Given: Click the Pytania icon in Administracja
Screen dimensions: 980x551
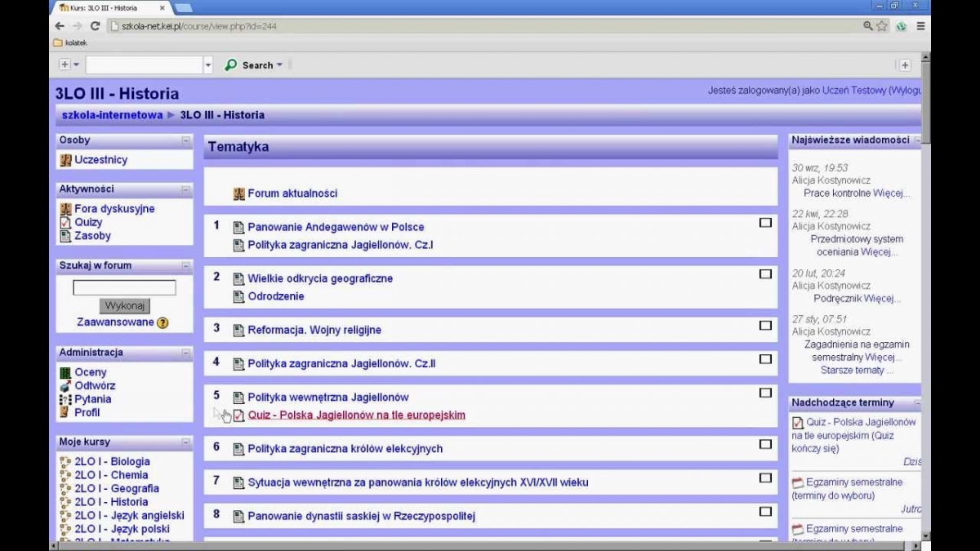Looking at the screenshot, I should (x=65, y=399).
